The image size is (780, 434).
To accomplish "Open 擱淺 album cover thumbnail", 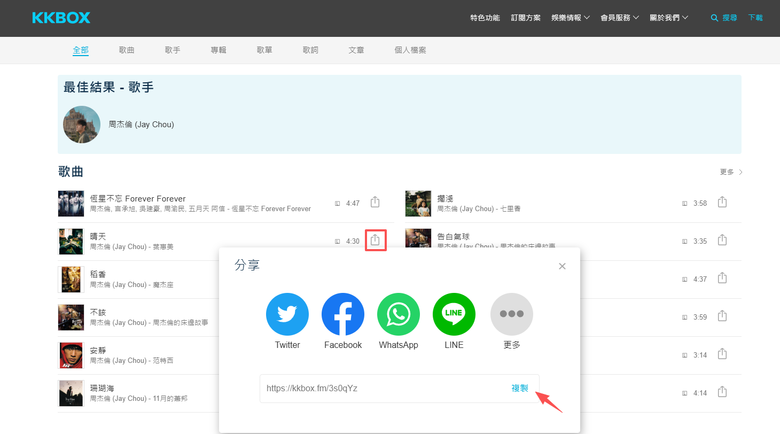I will 418,204.
